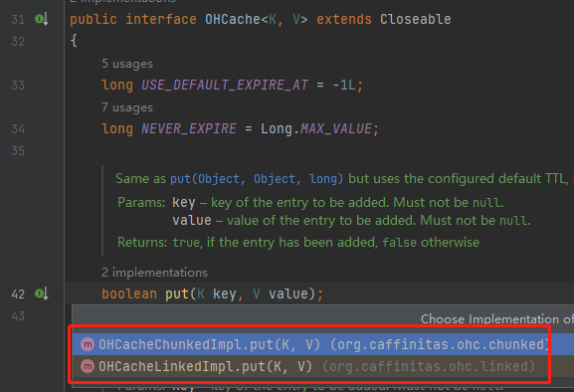The width and height of the screenshot is (574, 392).
Task: Click the NEVER_EXPIRE constant name
Action: point(189,128)
